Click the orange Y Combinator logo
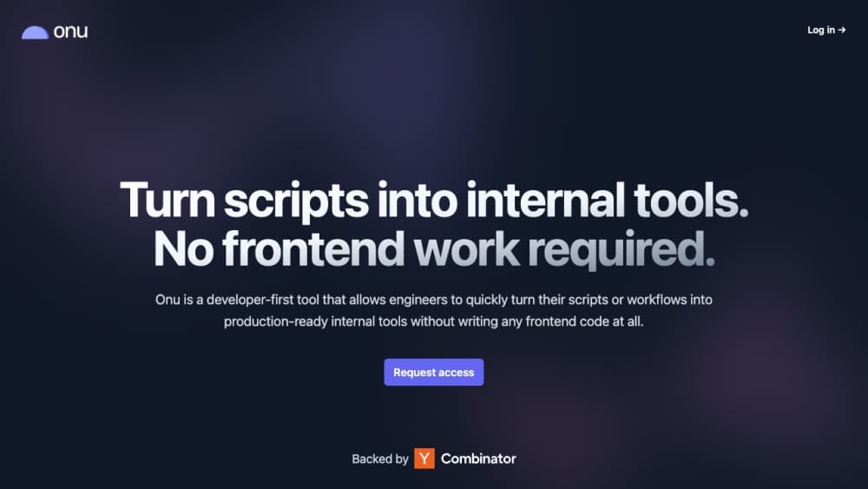Image resolution: width=868 pixels, height=489 pixels. pos(424,459)
